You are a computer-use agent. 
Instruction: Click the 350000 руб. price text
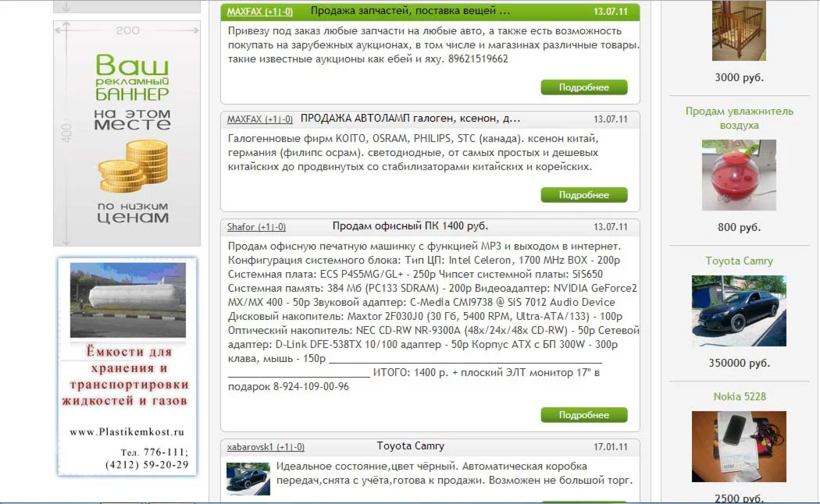coord(739,363)
